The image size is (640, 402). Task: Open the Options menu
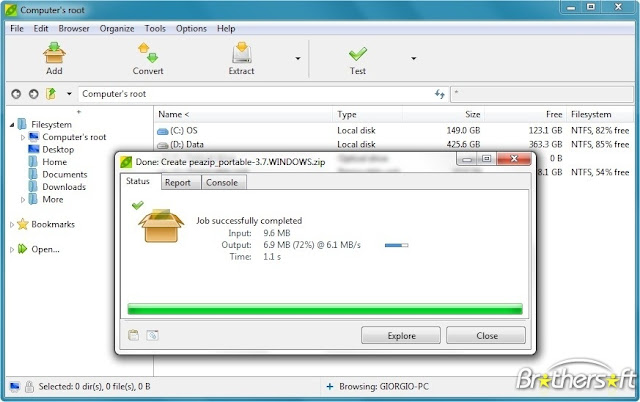191,29
